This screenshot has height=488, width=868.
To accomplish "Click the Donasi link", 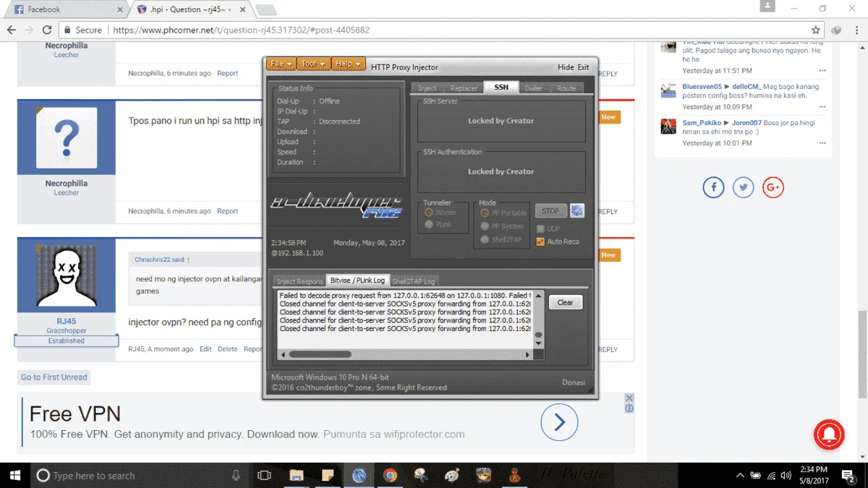I will [574, 382].
